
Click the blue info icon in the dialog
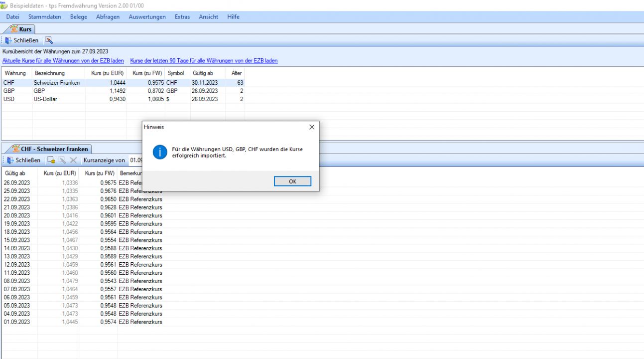coord(159,153)
